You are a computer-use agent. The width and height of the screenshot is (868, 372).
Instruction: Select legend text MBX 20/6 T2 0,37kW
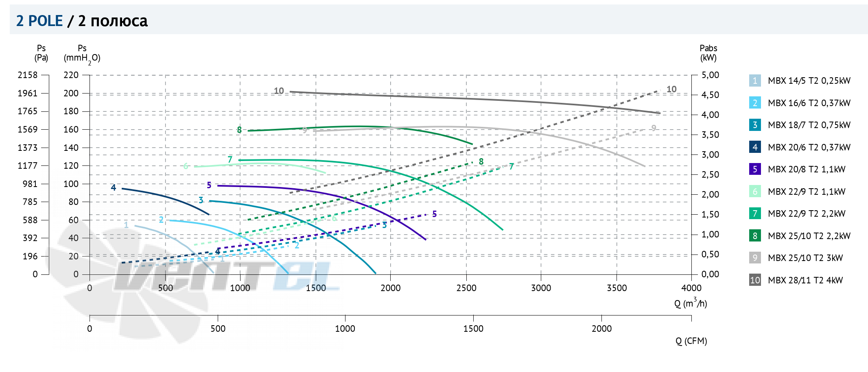click(809, 147)
